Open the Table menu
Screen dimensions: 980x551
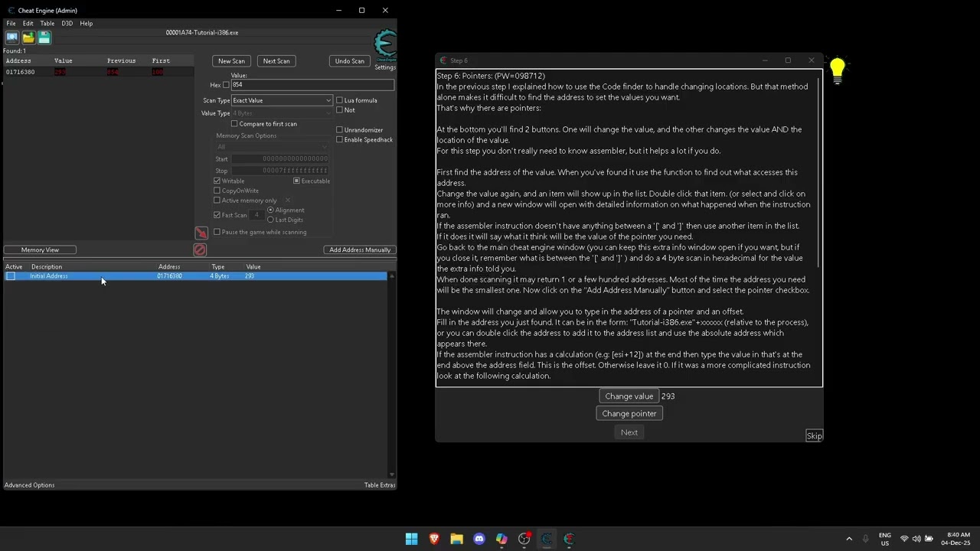[x=47, y=24]
